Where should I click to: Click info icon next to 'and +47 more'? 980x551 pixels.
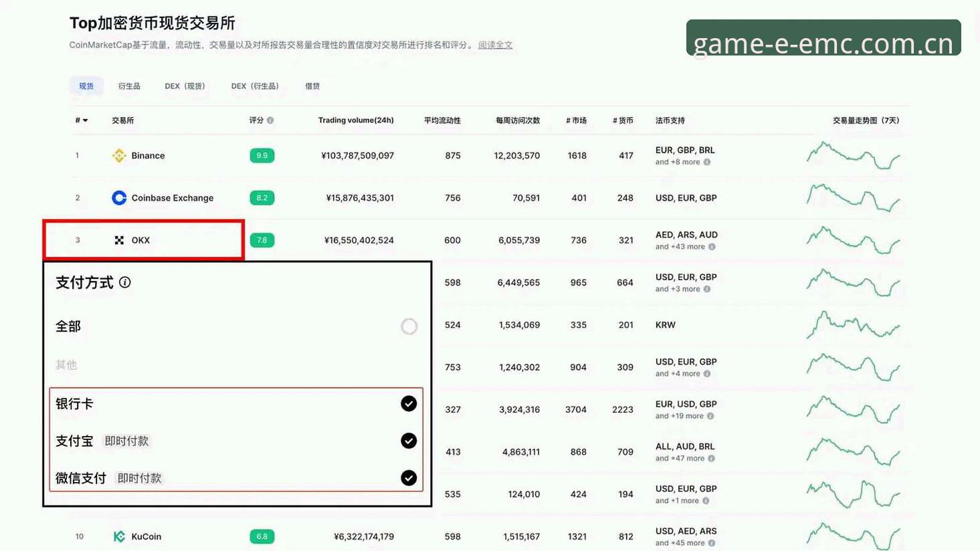711,458
